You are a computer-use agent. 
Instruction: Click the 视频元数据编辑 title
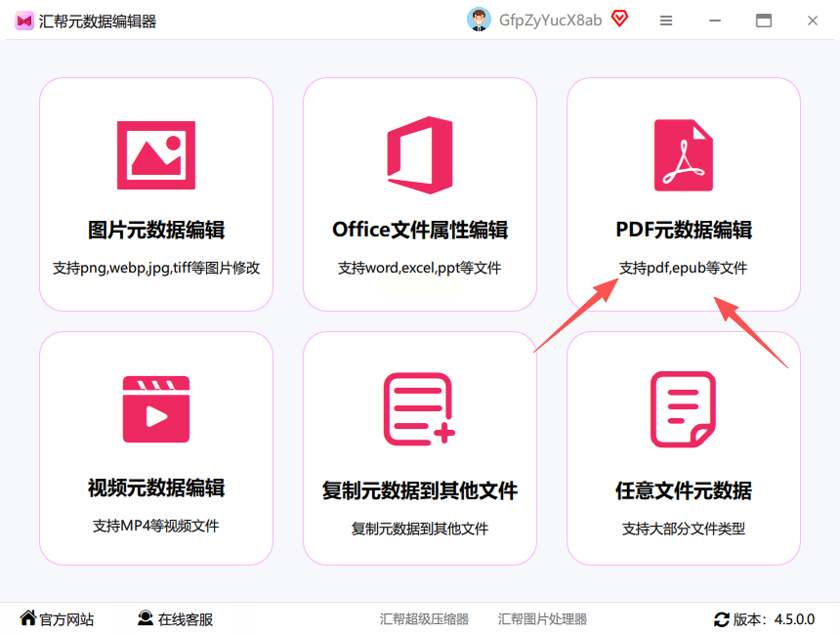tap(156, 488)
